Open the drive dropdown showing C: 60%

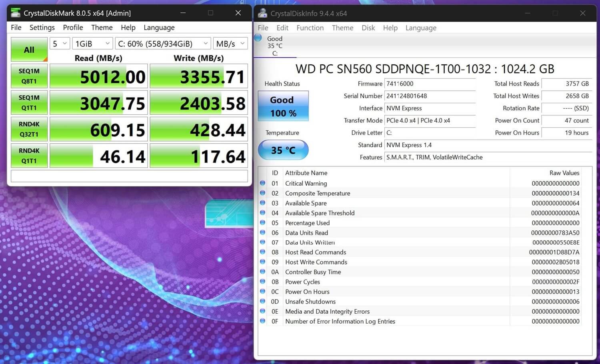pos(163,44)
